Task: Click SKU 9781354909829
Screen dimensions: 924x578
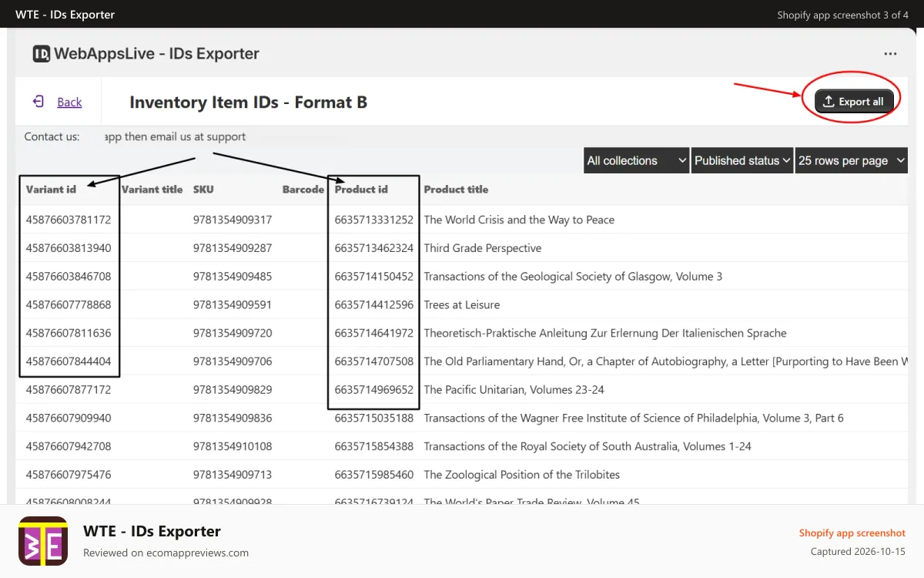Action: (x=233, y=389)
